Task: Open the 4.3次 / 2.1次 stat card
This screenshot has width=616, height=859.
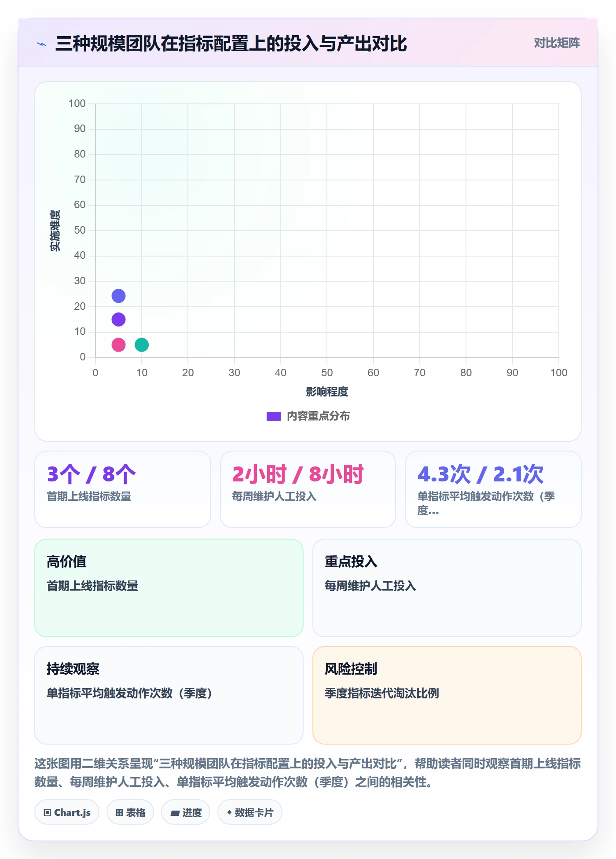Action: [493, 489]
